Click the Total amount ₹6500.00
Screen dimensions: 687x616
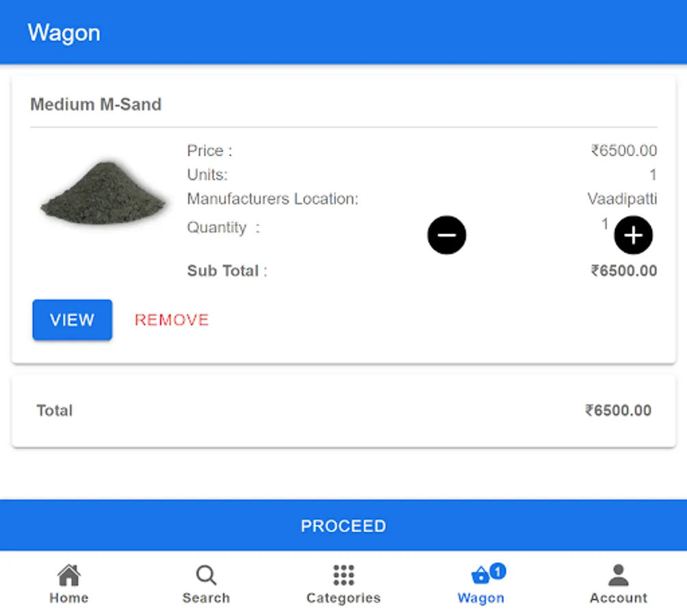pos(618,411)
